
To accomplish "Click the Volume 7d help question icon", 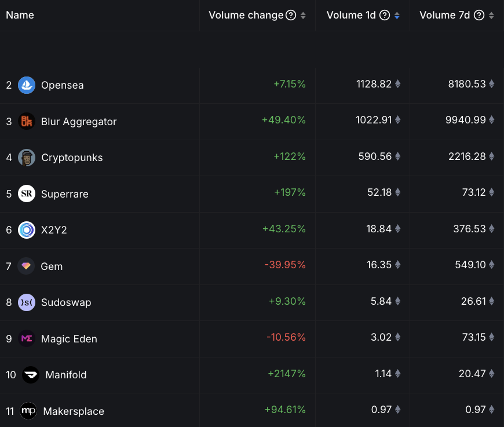I will (479, 16).
